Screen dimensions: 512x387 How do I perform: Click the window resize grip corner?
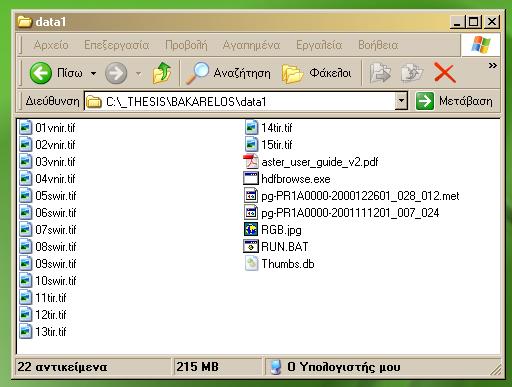(x=496, y=369)
